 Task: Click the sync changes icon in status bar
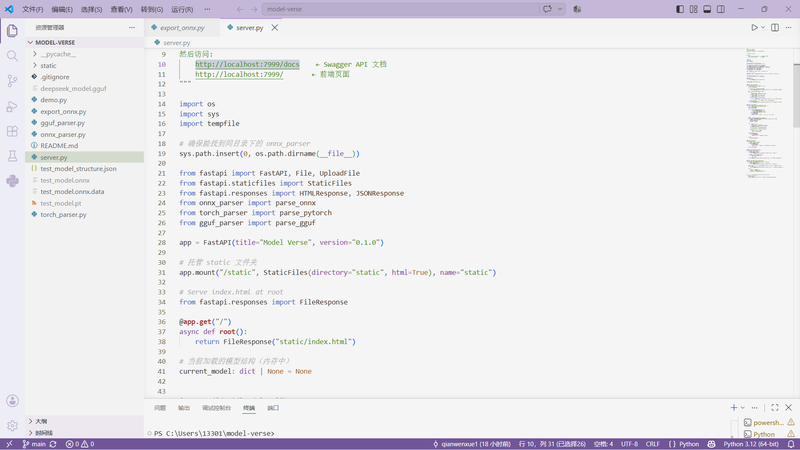point(53,444)
